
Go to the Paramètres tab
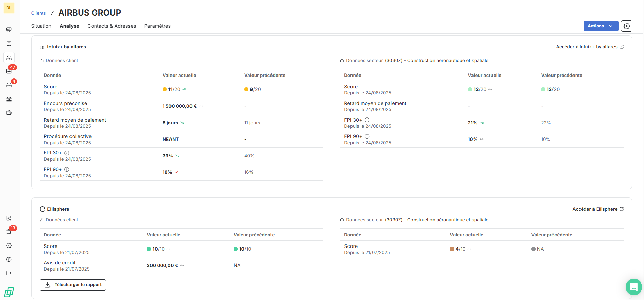pyautogui.click(x=158, y=26)
